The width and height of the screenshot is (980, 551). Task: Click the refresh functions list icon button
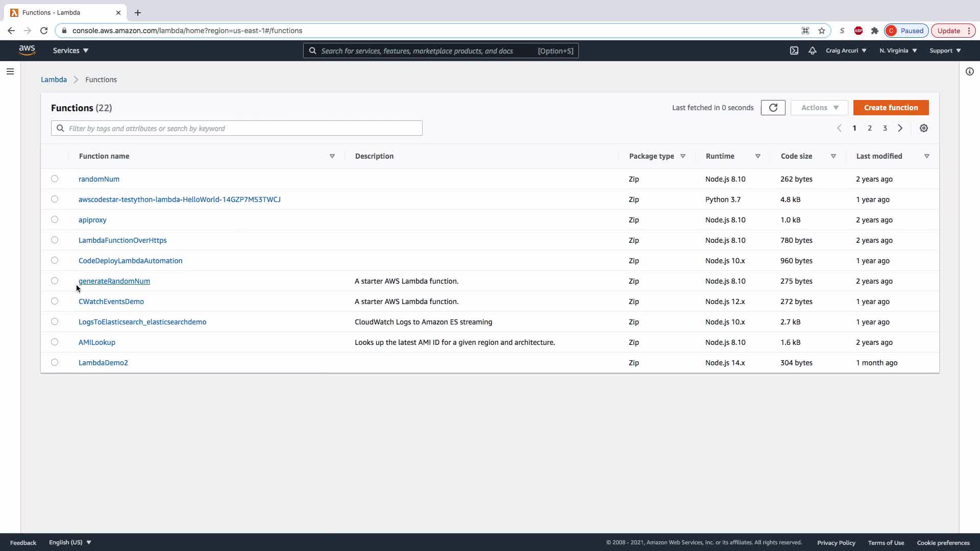tap(773, 108)
